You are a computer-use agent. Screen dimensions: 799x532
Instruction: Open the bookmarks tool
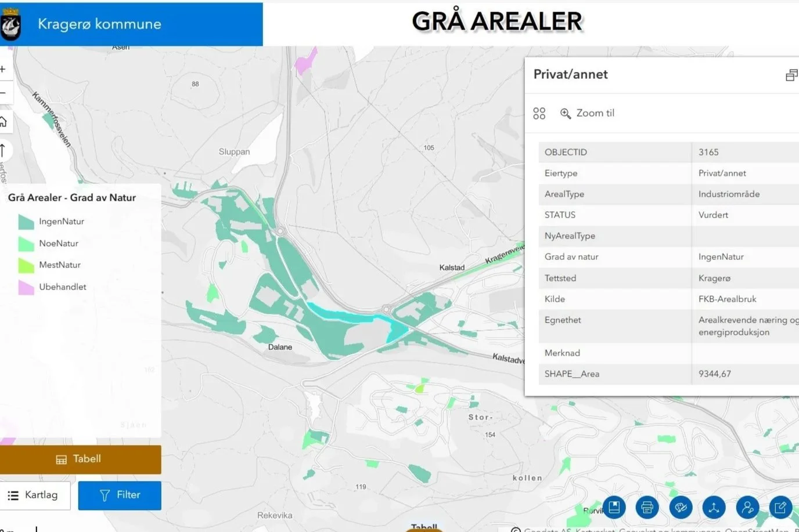(x=614, y=508)
